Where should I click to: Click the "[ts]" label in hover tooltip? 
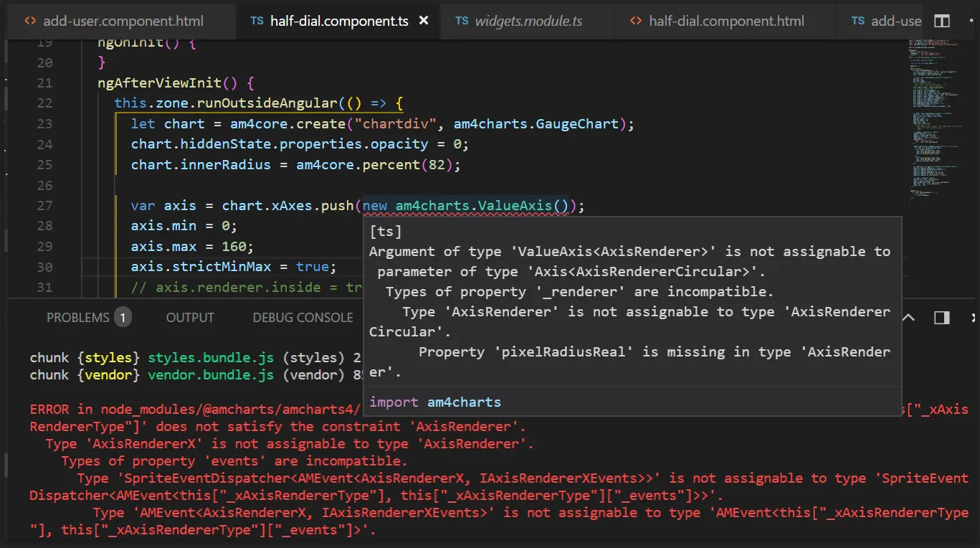pyautogui.click(x=385, y=231)
